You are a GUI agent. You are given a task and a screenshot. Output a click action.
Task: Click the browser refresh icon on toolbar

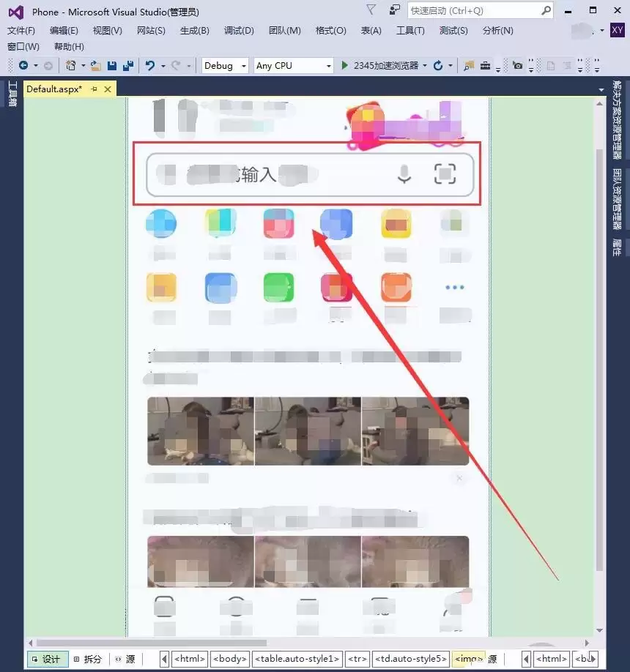coord(438,65)
